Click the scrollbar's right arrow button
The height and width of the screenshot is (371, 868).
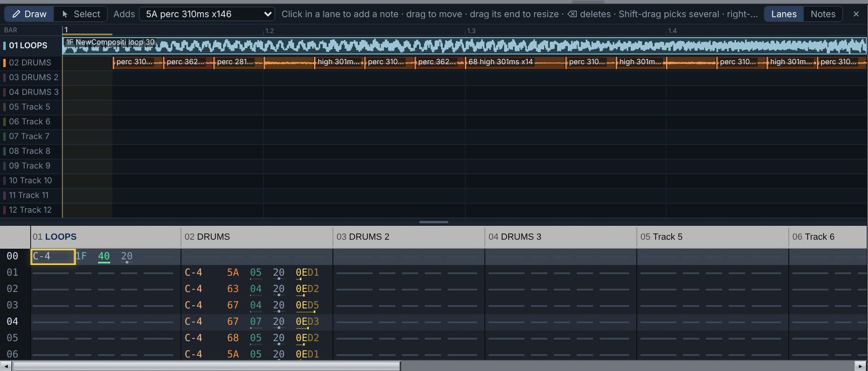pyautogui.click(x=861, y=366)
